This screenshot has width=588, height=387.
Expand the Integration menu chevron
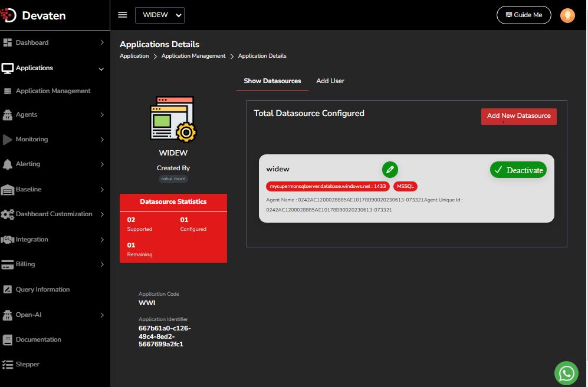[102, 240]
